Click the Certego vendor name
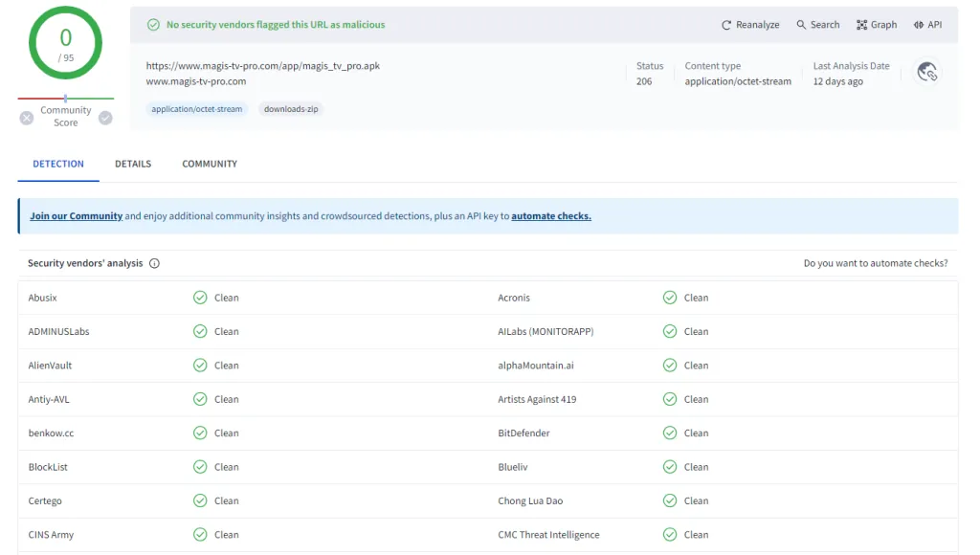 (x=45, y=500)
